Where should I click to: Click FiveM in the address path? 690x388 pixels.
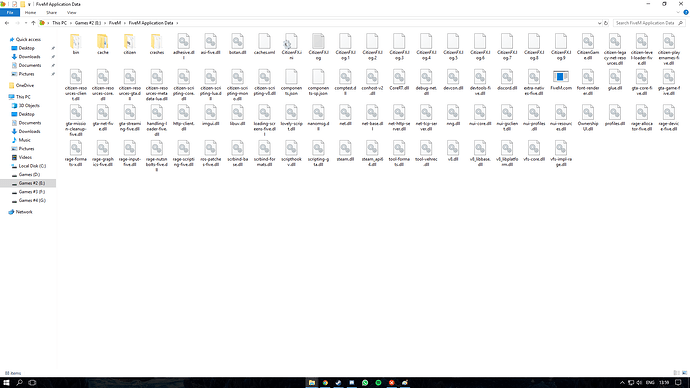point(115,23)
